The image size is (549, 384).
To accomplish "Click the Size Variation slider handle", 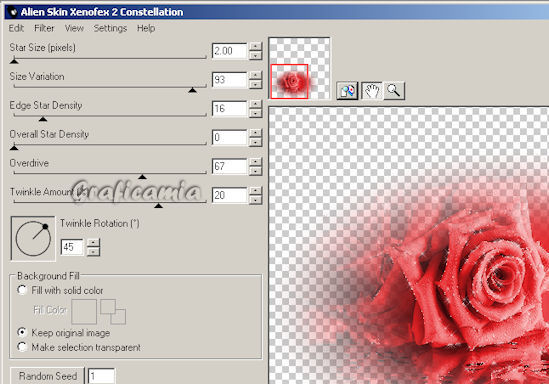I will (192, 90).
